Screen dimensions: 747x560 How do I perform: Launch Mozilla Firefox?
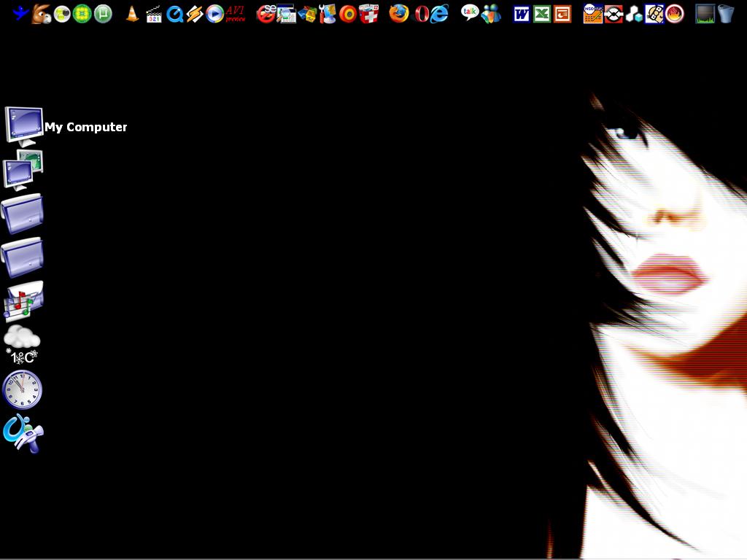[399, 14]
